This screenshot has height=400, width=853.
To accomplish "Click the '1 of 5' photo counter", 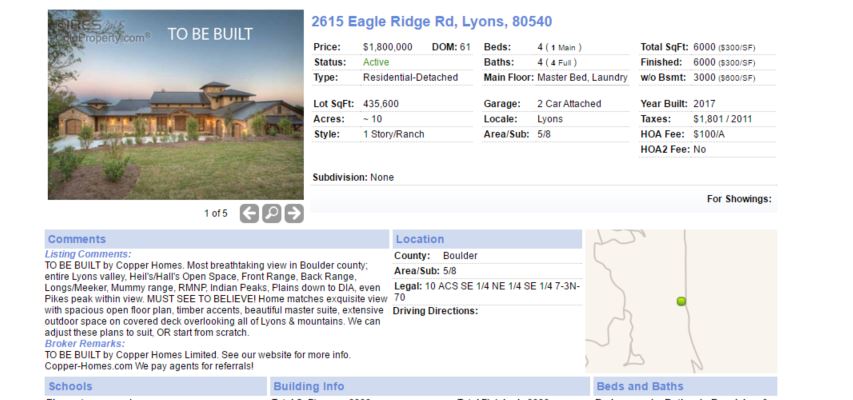I will 216,213.
